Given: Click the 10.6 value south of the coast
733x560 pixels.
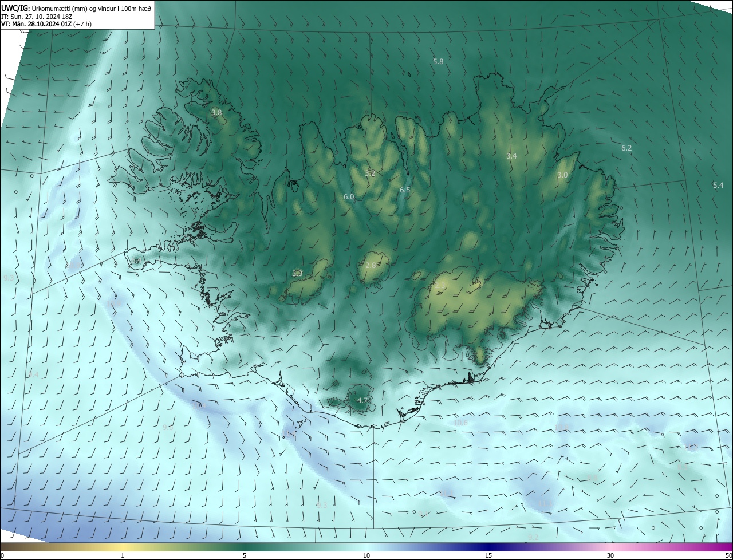Looking at the screenshot, I should (460, 423).
